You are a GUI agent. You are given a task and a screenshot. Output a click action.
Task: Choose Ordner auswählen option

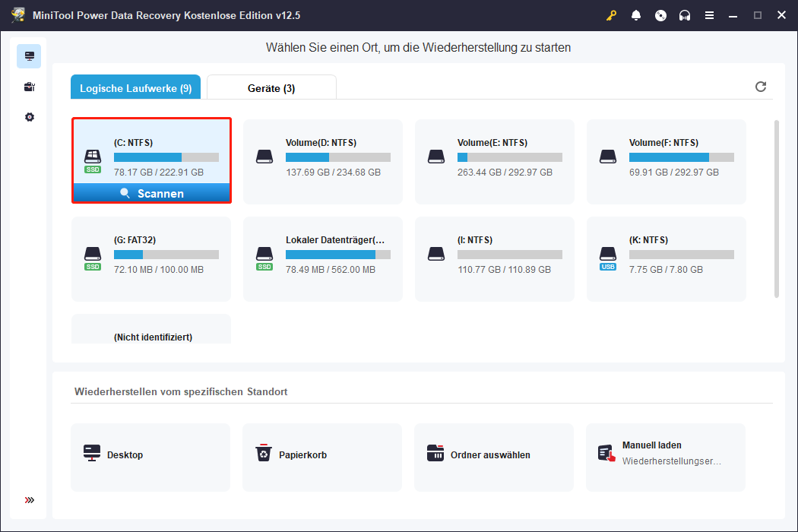(x=494, y=458)
